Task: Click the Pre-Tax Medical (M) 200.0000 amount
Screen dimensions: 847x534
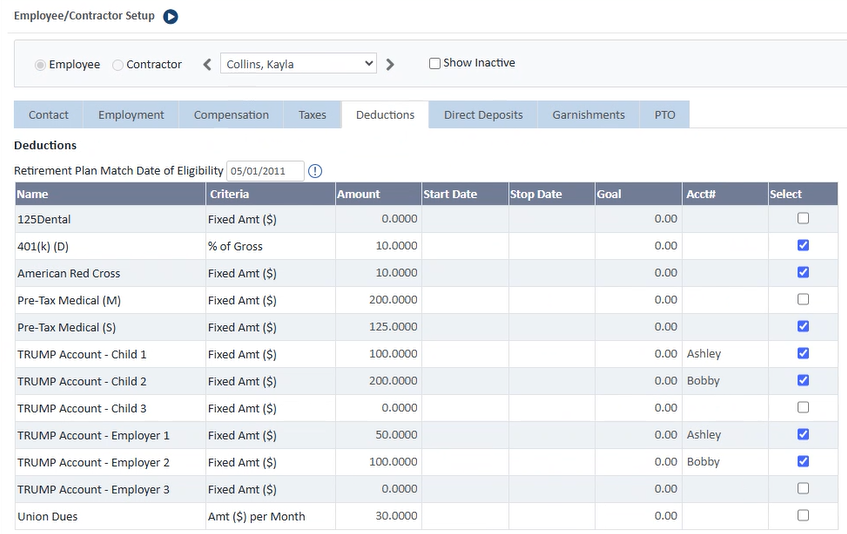Action: coord(393,300)
